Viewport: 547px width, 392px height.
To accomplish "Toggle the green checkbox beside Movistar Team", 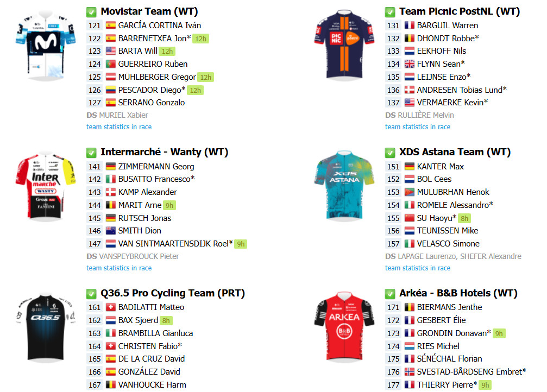I will pyautogui.click(x=91, y=12).
